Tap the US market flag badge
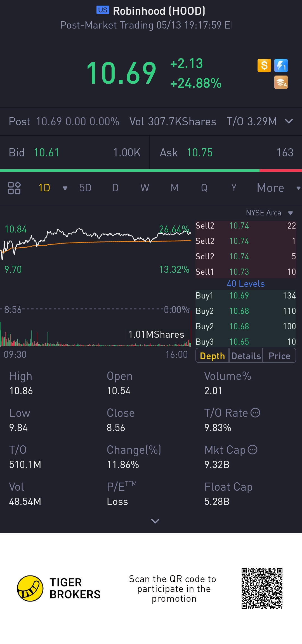302x644 pixels. (103, 10)
